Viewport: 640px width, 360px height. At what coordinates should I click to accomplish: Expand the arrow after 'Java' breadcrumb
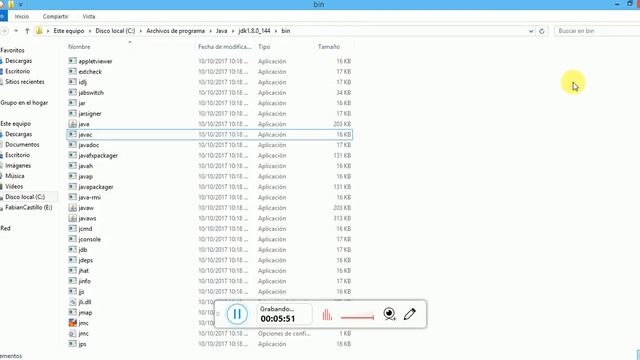coord(233,31)
